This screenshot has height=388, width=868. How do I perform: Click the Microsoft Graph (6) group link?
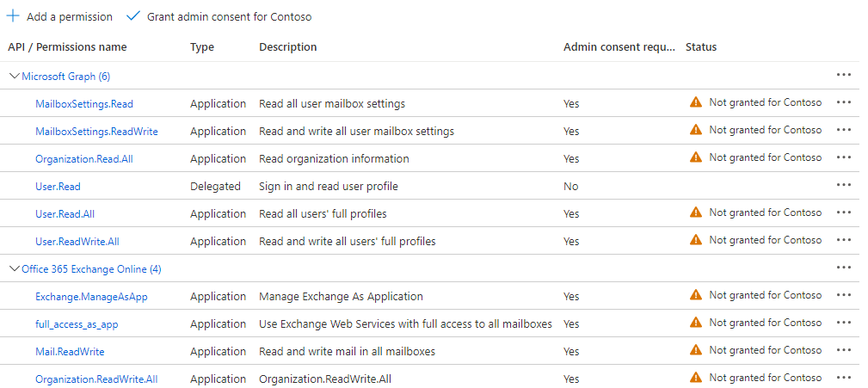(x=65, y=76)
